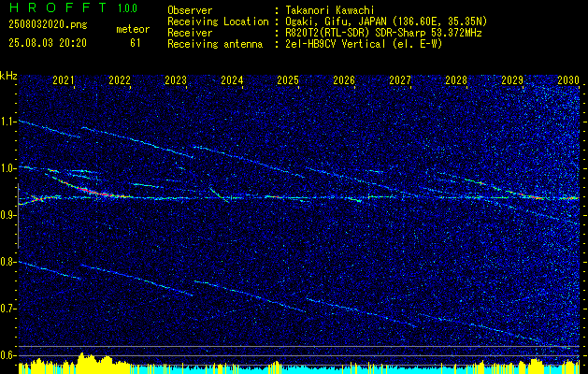Screen dimensions: 588x374
Task: Click the meteor count 61
Action: pyautogui.click(x=136, y=43)
